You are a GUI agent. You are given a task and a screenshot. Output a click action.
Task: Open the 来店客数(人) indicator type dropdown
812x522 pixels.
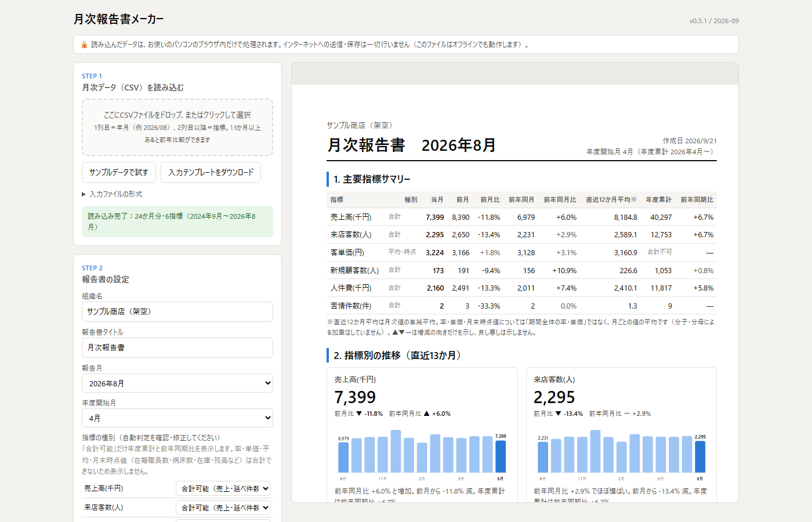coord(223,507)
